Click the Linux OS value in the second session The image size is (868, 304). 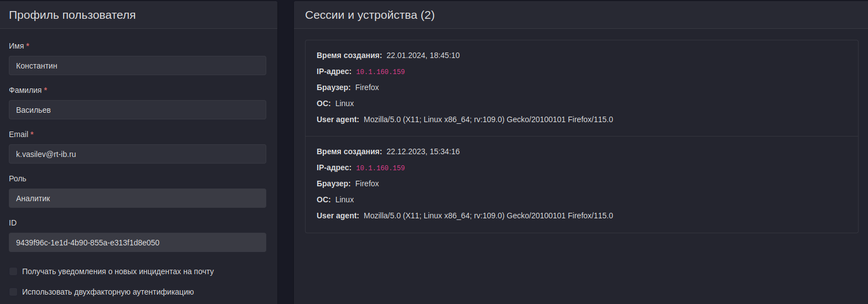(344, 200)
